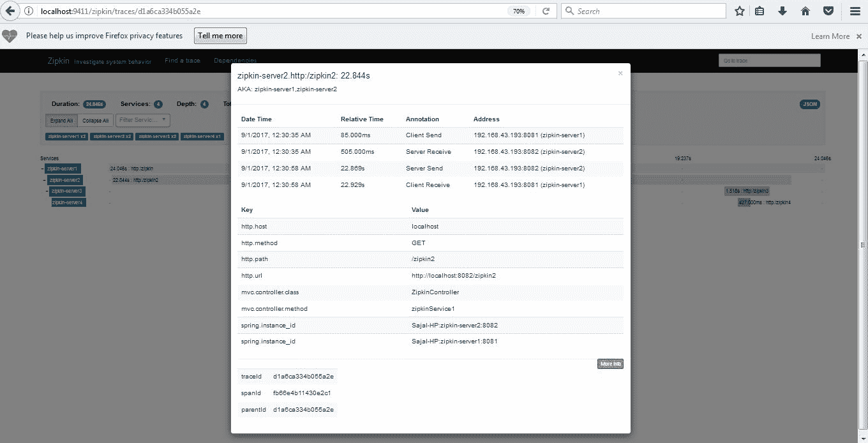Go back with the browser back arrow
The image size is (868, 443).
(10, 11)
